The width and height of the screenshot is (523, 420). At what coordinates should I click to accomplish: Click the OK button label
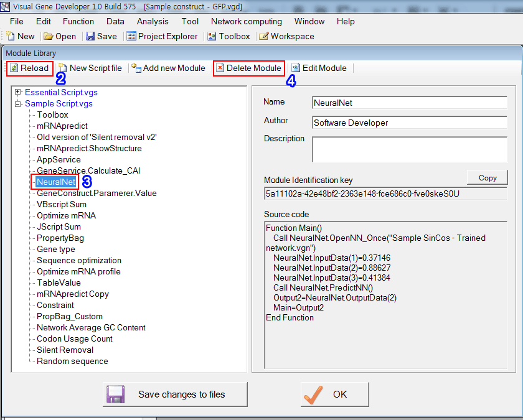[340, 394]
